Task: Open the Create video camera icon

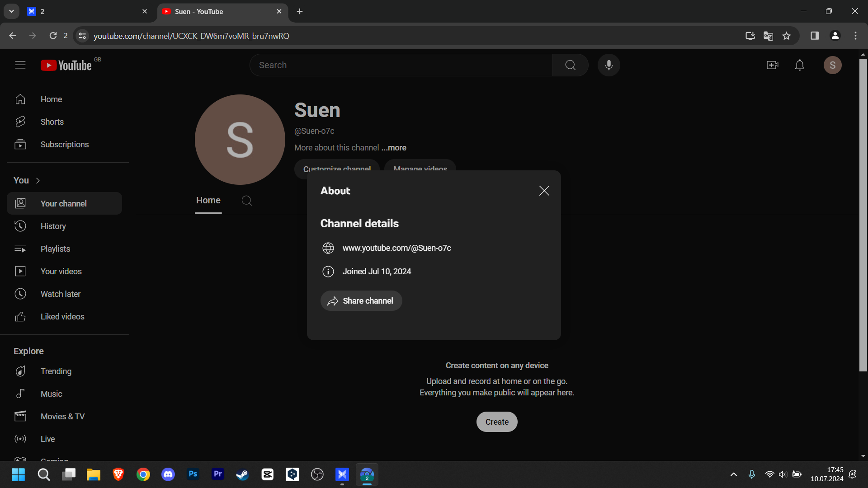Action: (x=773, y=65)
